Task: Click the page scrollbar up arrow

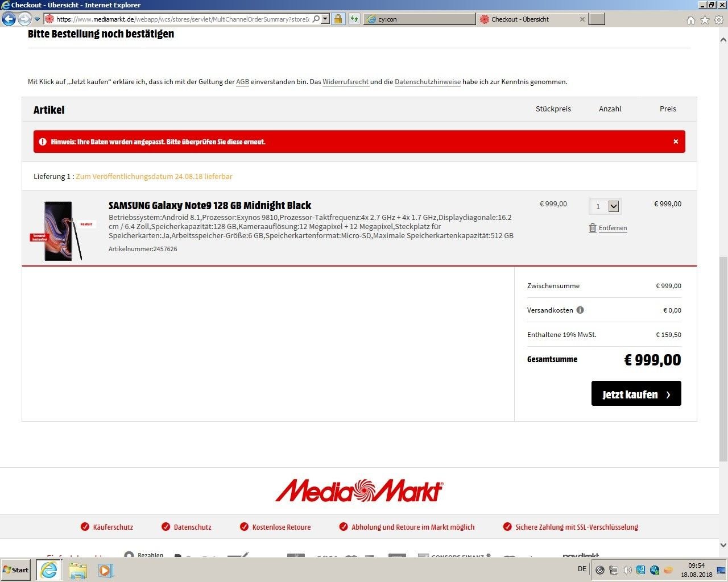Action: coord(723,40)
